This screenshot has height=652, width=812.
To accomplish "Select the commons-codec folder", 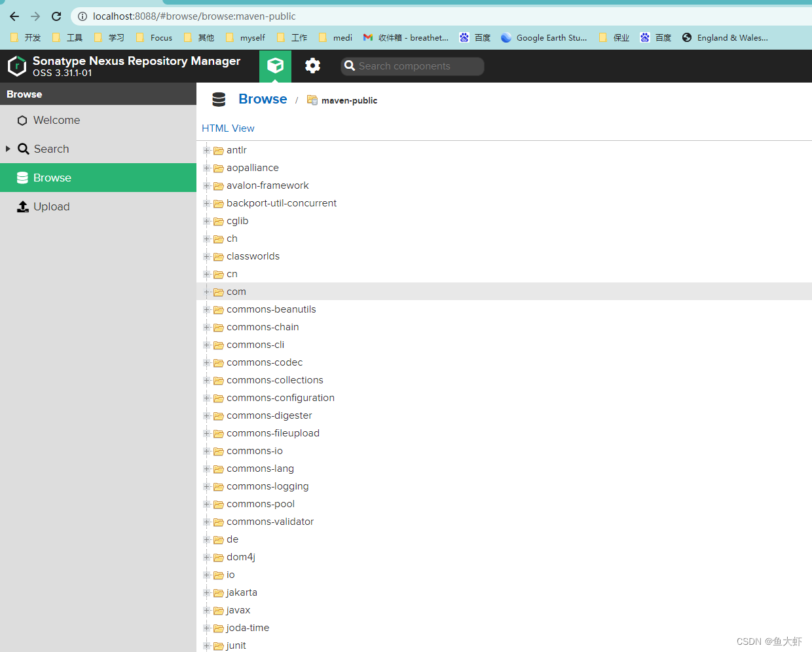I will coord(265,362).
